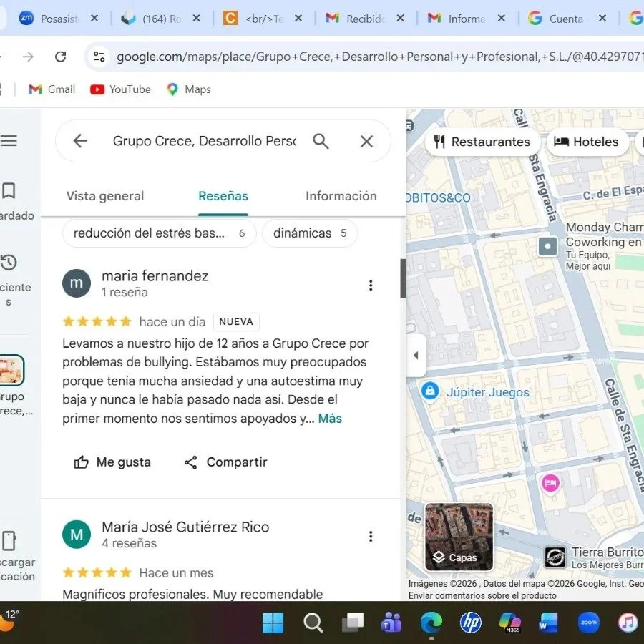The height and width of the screenshot is (644, 644).
Task: Expand the review with Más link
Action: click(330, 419)
